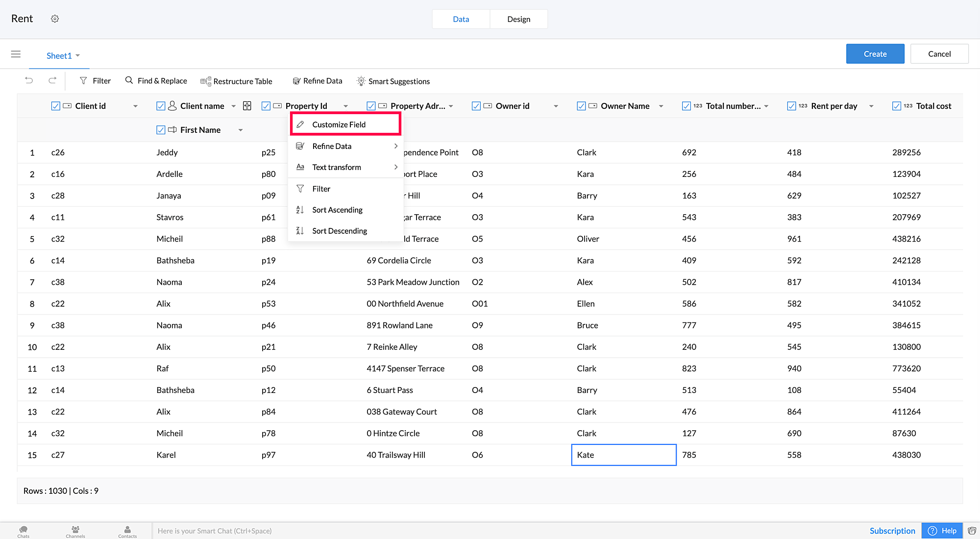Click the settings gear next to Rent
Image resolution: width=980 pixels, height=539 pixels.
pos(55,19)
